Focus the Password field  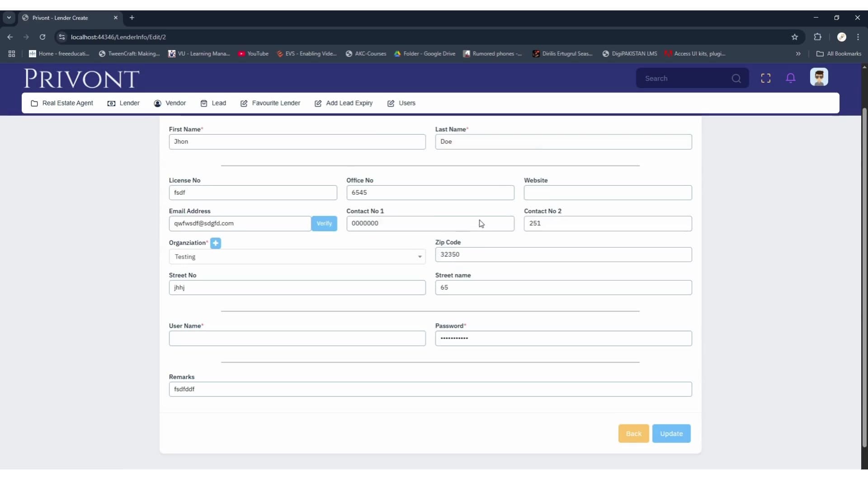pyautogui.click(x=563, y=338)
